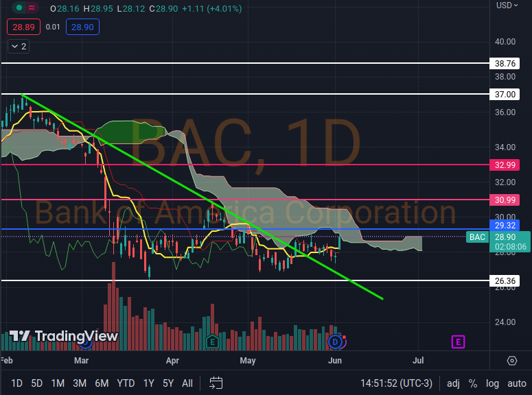Click the pink approximately-equal session icon

pyautogui.click(x=31, y=8)
